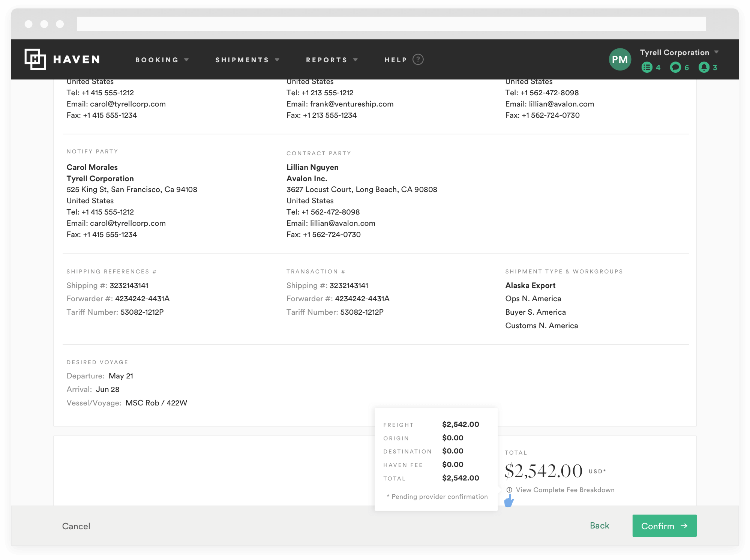The image size is (750, 560).
Task: Click the Help menu item
Action: pos(396,60)
